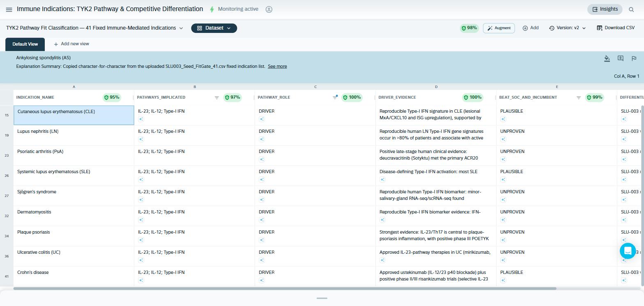644x306 pixels.
Task: Click row number 41
Action: coord(7,276)
